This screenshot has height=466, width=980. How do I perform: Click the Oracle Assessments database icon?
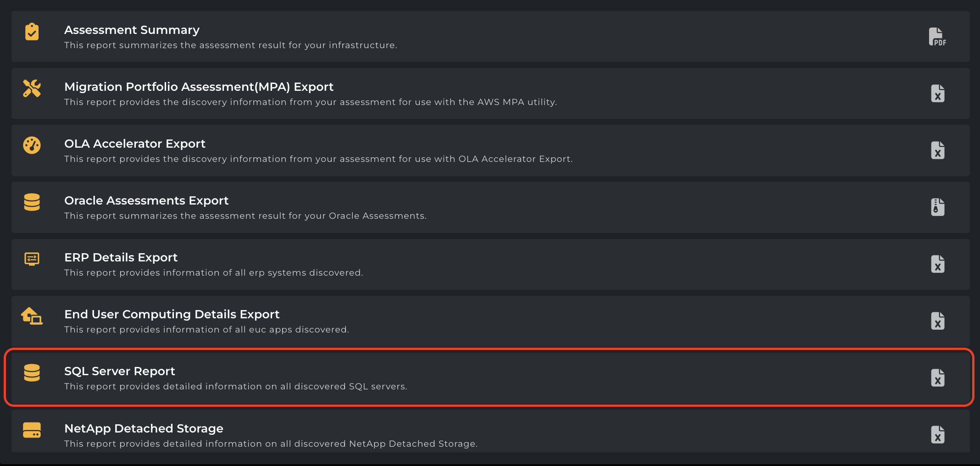click(x=31, y=202)
